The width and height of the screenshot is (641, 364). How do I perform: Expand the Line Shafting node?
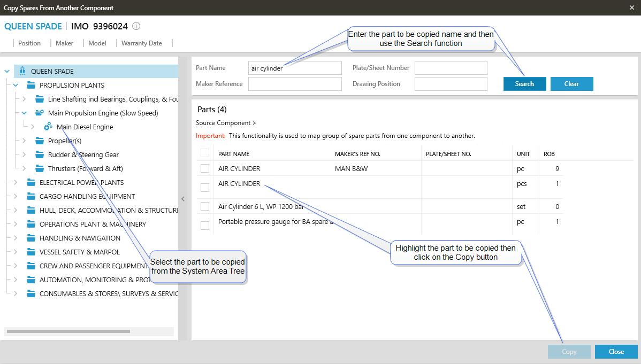click(24, 99)
